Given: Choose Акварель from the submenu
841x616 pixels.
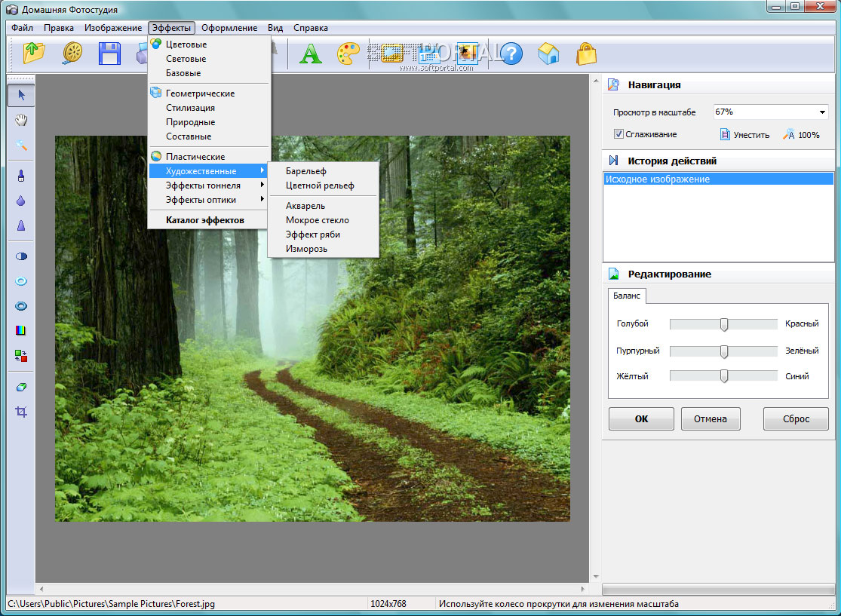Looking at the screenshot, I should click(x=305, y=206).
